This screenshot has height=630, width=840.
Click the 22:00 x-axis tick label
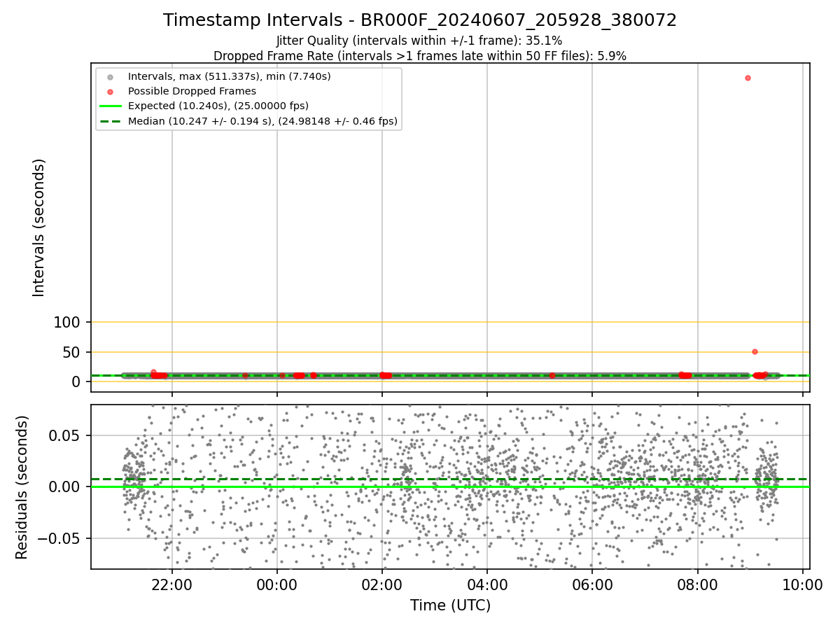coord(172,585)
